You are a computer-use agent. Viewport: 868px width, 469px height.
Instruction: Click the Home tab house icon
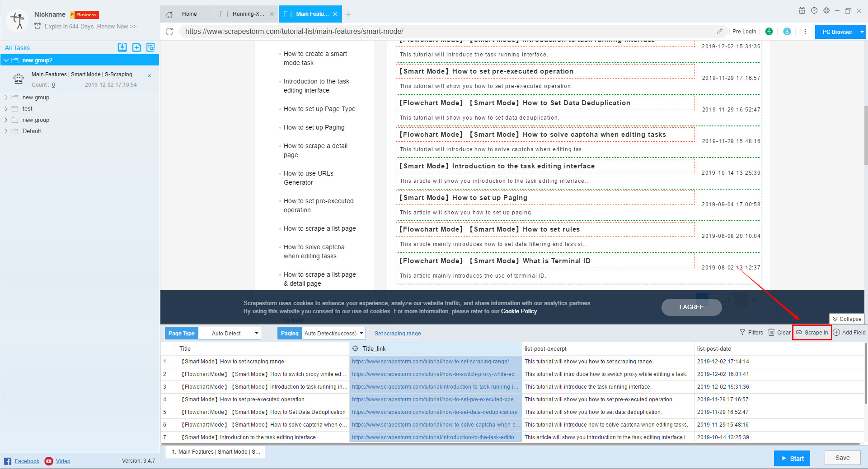169,14
